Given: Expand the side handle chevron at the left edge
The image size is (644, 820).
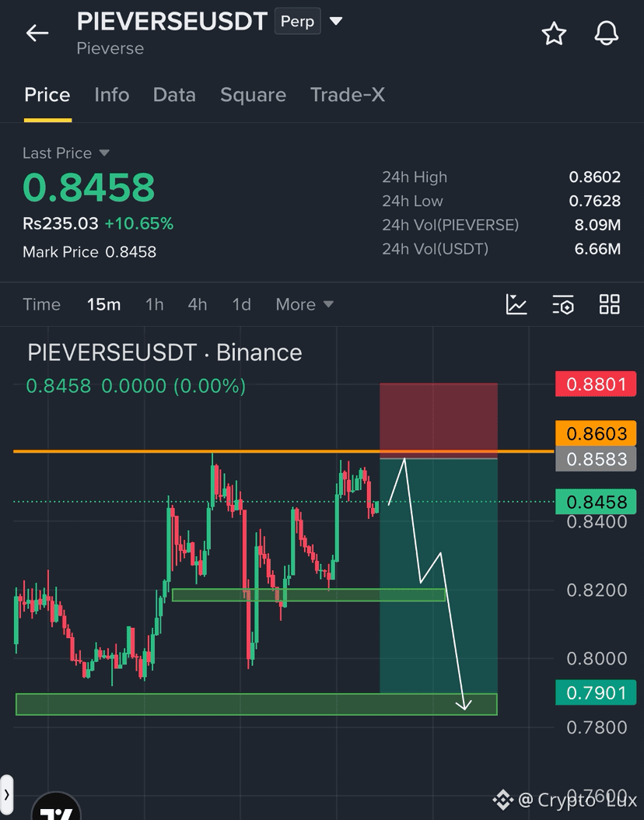Looking at the screenshot, I should tap(6, 794).
